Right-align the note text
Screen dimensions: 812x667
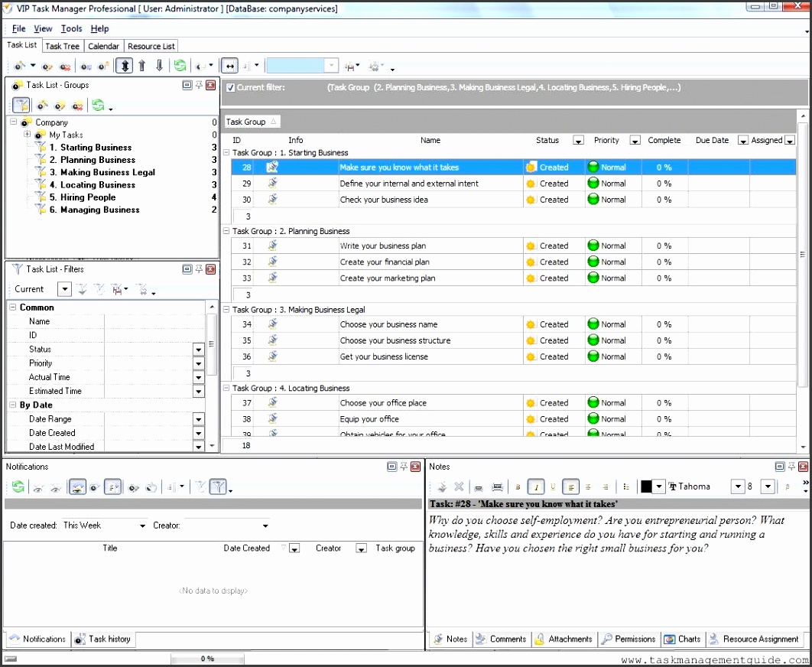[x=605, y=487]
